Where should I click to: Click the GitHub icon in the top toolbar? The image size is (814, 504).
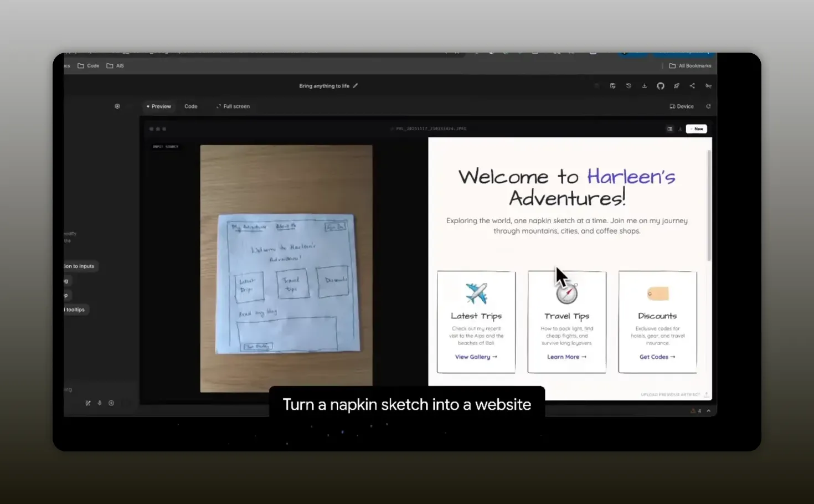(660, 86)
